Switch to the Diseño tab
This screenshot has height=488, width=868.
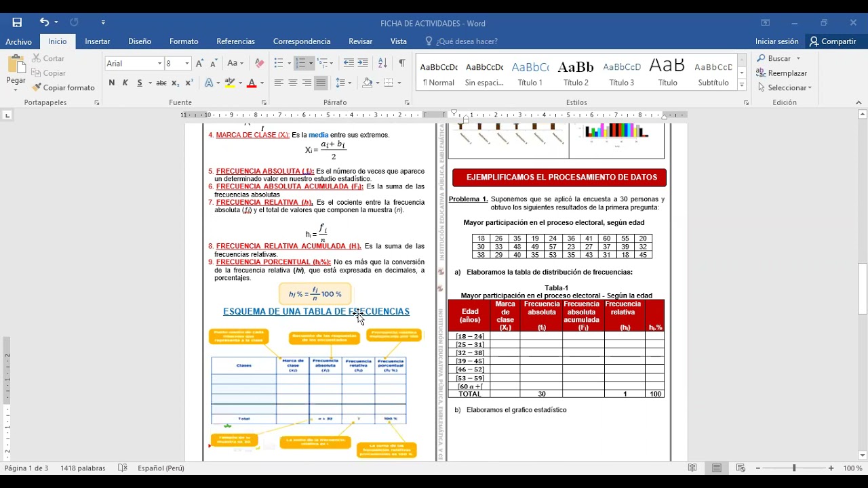[x=140, y=41]
